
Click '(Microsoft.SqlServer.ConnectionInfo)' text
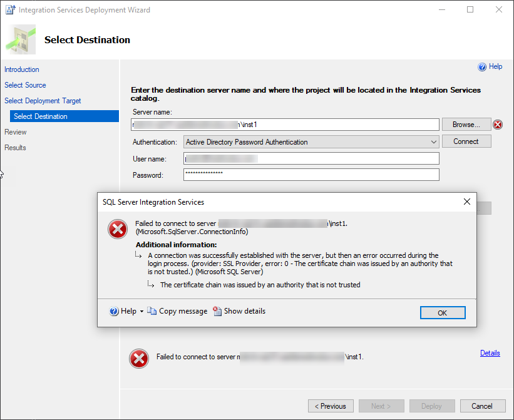click(x=192, y=232)
